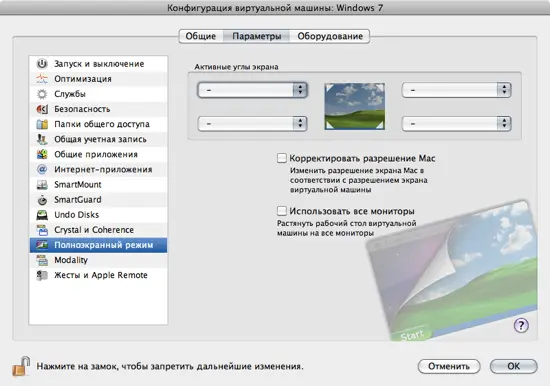Open the Undo Disks drive icon
This screenshot has height=386, width=550.
42,215
